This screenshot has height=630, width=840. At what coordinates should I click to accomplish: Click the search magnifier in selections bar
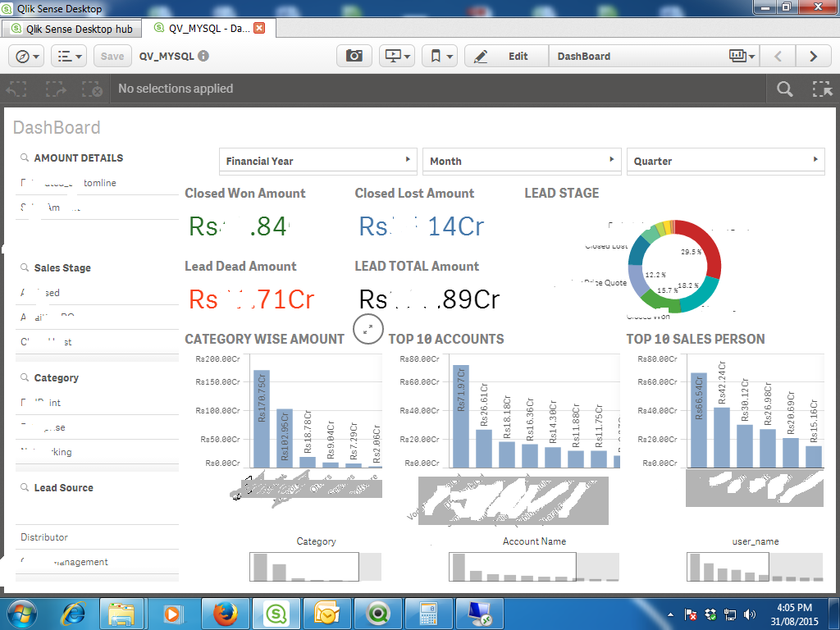click(785, 89)
